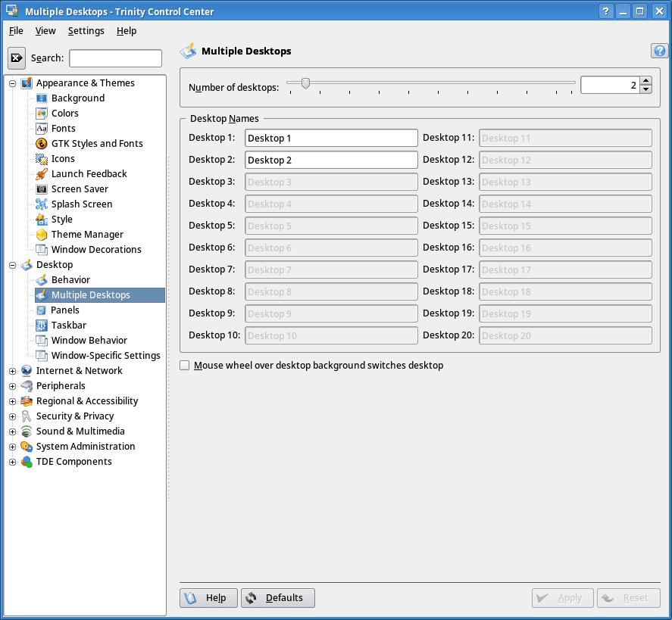This screenshot has height=620, width=672.
Task: Expand the System Administration branch
Action: (x=12, y=447)
